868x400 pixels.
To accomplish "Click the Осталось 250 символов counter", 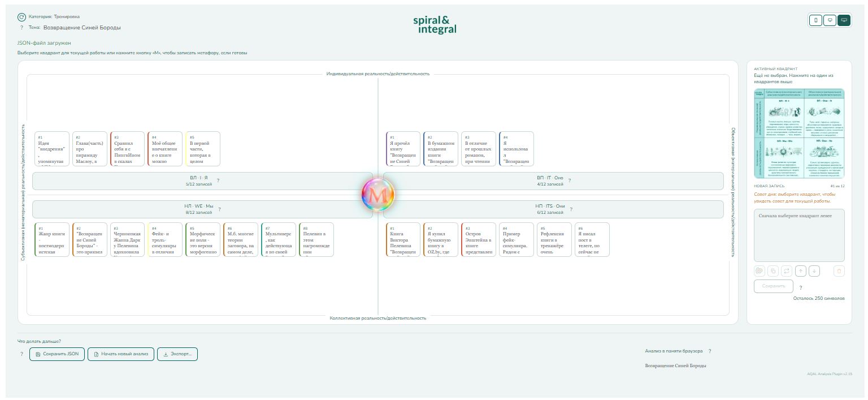I will point(819,298).
